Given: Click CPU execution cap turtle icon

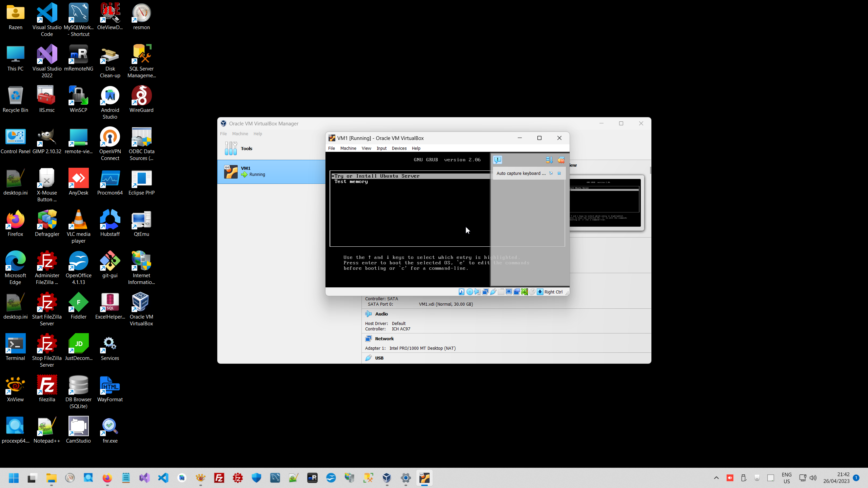Looking at the screenshot, I should click(x=524, y=292).
